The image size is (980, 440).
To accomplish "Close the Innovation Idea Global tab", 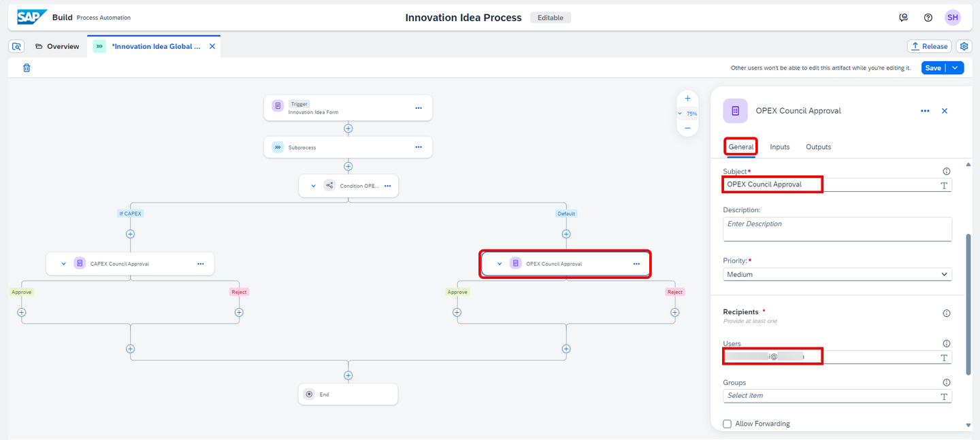I will 212,46.
